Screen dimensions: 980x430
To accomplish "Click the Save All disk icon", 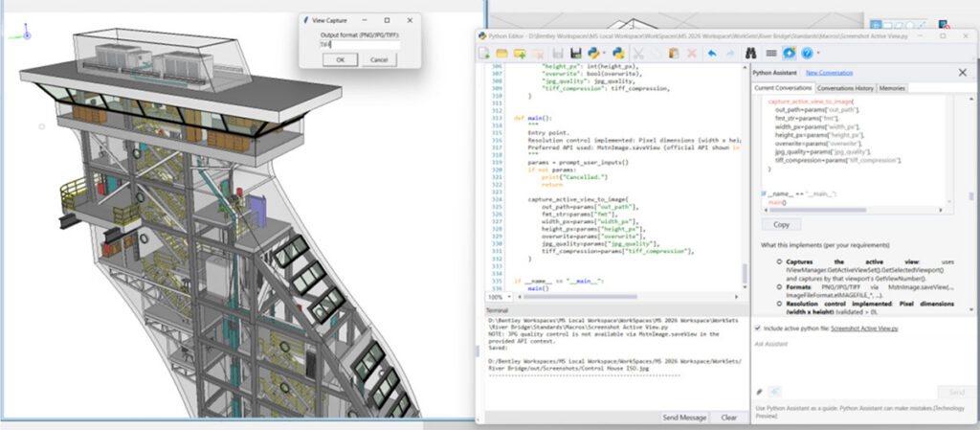I will point(576,54).
